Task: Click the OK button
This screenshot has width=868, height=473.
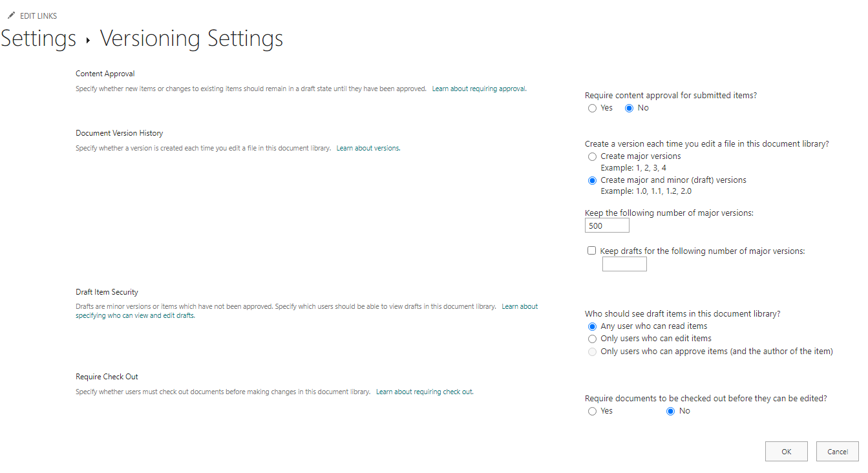Action: tap(787, 452)
